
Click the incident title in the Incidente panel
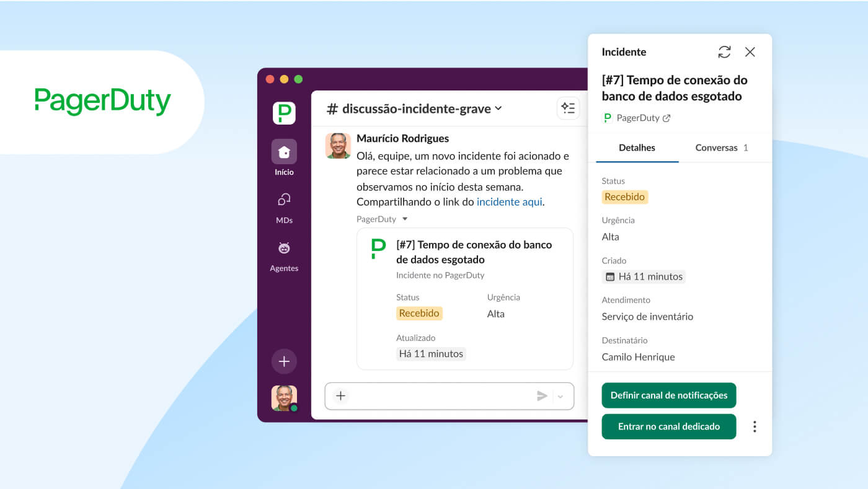[675, 88]
